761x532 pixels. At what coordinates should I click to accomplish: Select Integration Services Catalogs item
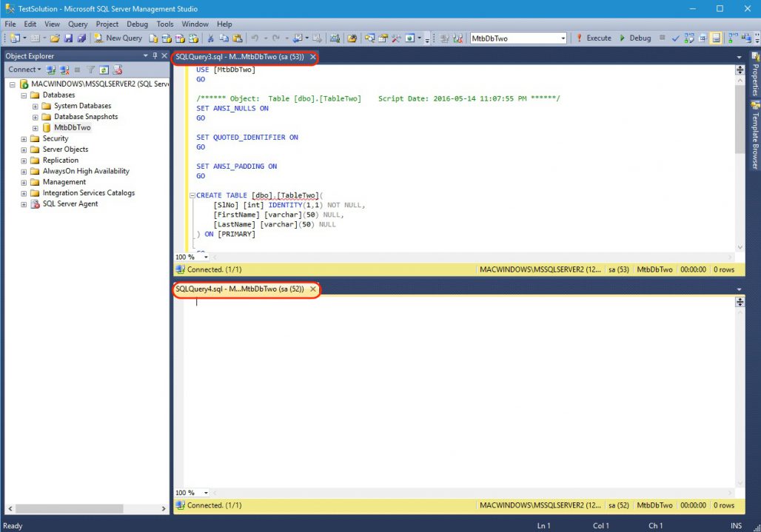coord(89,192)
